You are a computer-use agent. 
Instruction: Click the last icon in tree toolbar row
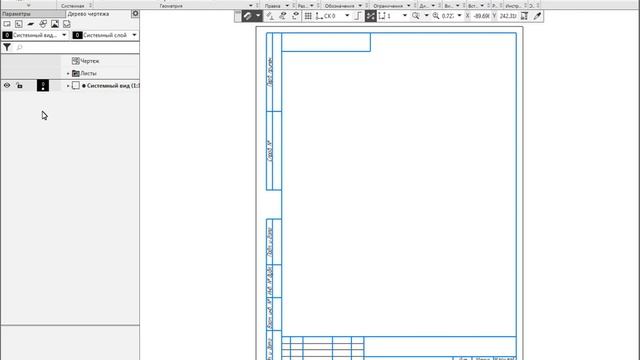point(67,24)
